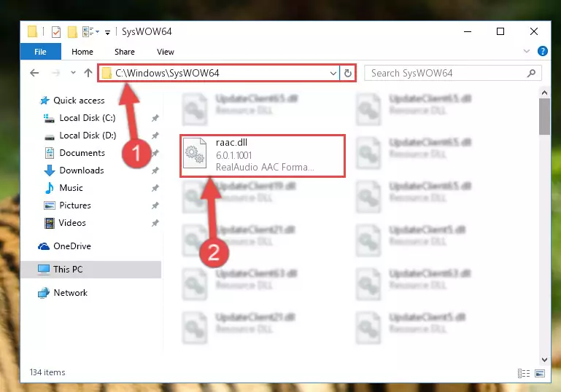Switch to the Share ribbon tab
The width and height of the screenshot is (561, 392).
[x=125, y=52]
